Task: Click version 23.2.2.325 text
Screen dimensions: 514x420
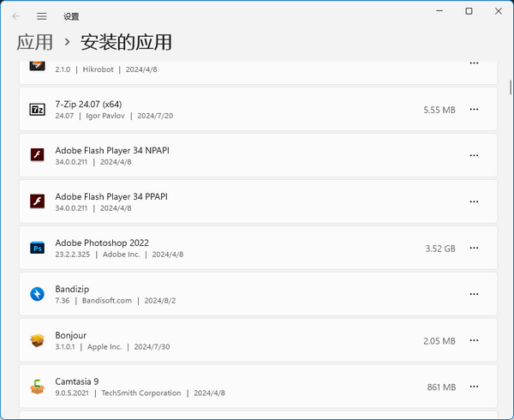Action: pos(73,255)
